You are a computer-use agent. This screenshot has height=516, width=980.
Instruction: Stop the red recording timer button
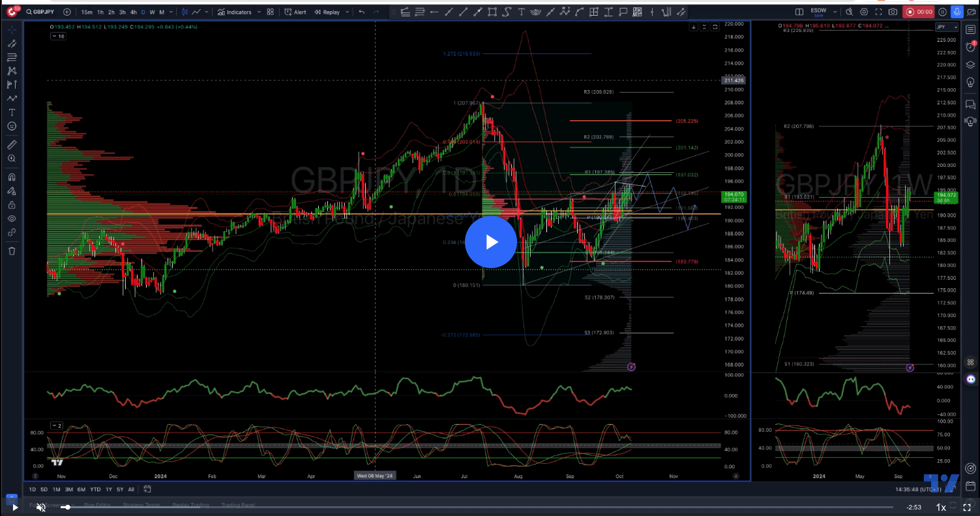click(x=919, y=12)
